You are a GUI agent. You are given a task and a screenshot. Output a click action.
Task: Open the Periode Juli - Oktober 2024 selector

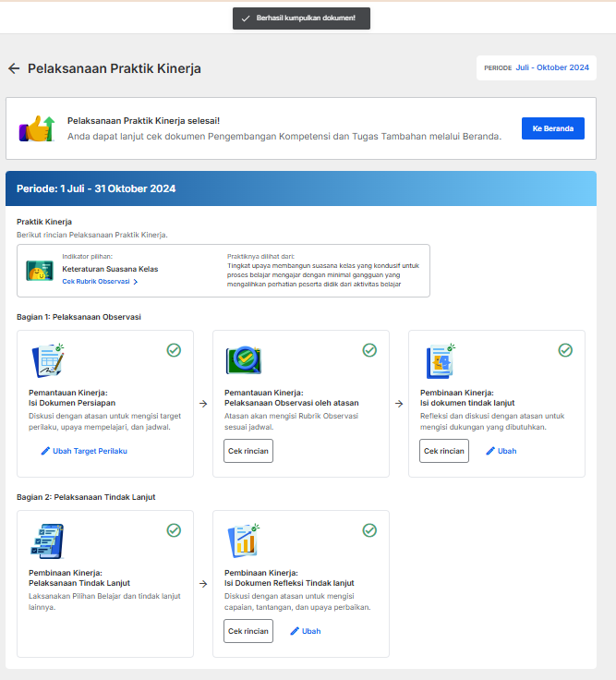tap(537, 67)
